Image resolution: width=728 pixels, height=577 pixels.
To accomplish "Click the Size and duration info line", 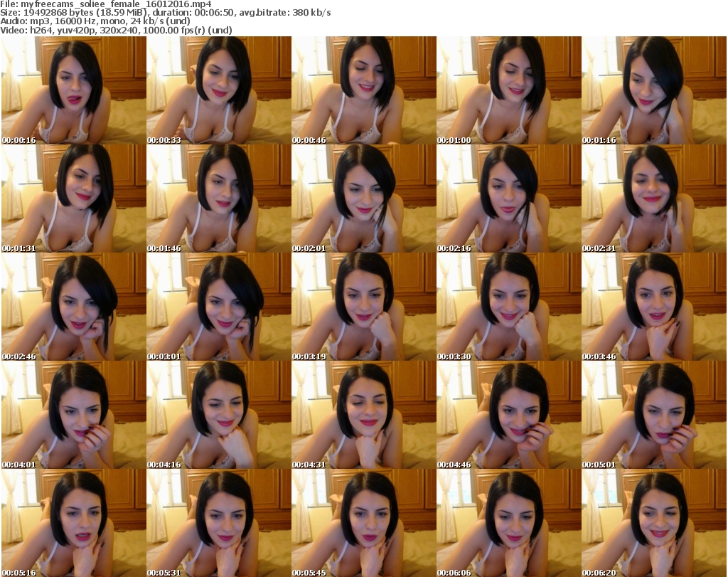I will (x=166, y=13).
